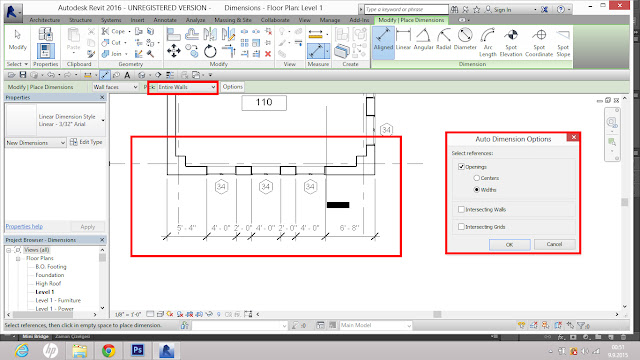Select Level 1 in the Project Browser

44,292
